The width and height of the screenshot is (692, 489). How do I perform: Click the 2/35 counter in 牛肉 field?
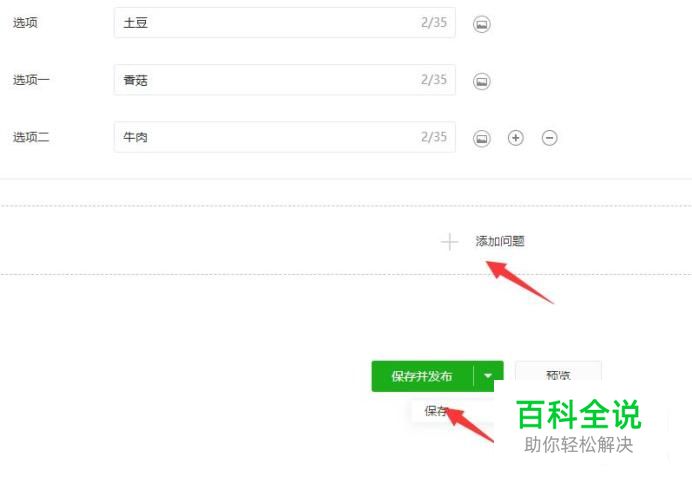coord(434,137)
